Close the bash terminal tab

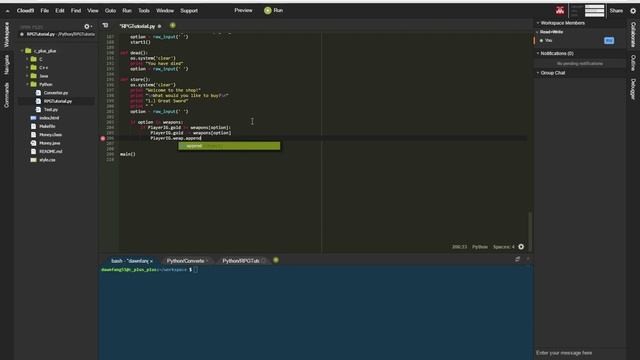[x=151, y=261]
